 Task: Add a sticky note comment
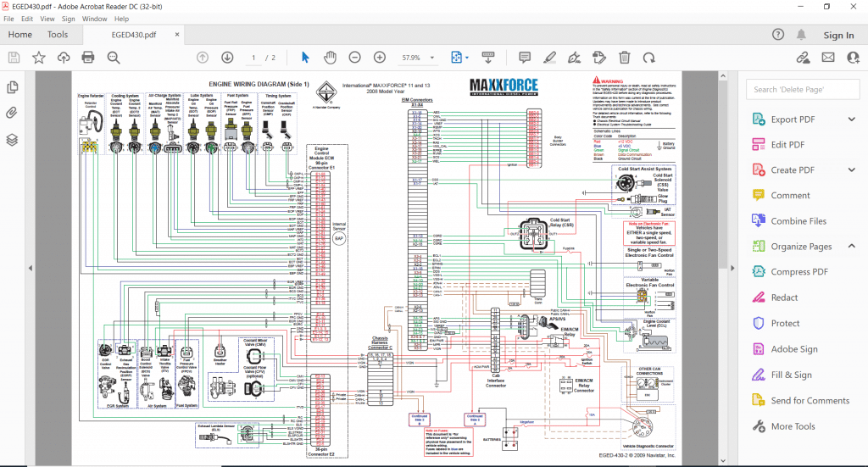coord(525,58)
